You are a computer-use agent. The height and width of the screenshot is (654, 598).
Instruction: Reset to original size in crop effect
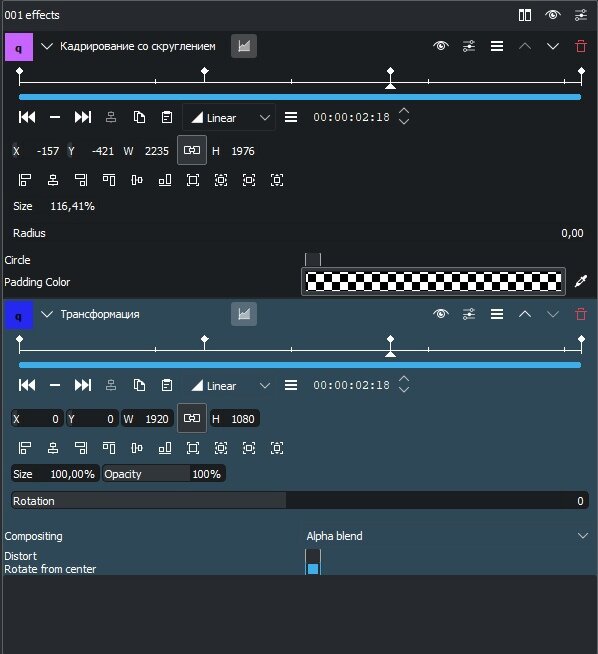coord(193,180)
